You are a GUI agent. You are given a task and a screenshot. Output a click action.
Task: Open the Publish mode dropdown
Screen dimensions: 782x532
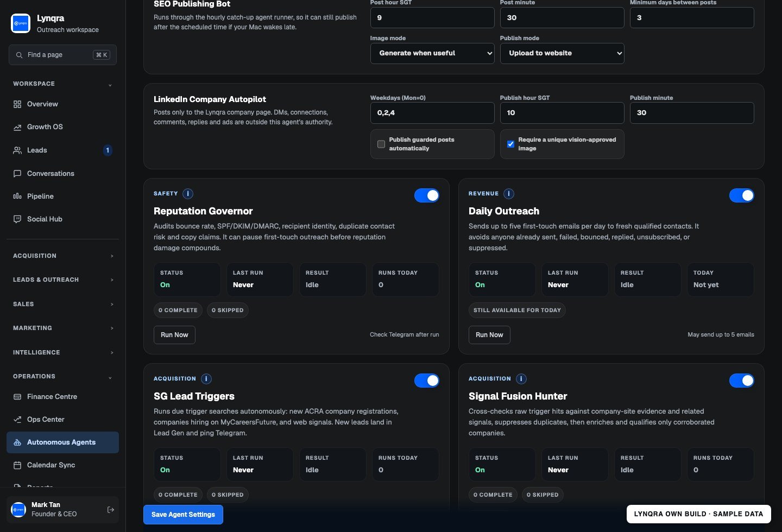(562, 53)
